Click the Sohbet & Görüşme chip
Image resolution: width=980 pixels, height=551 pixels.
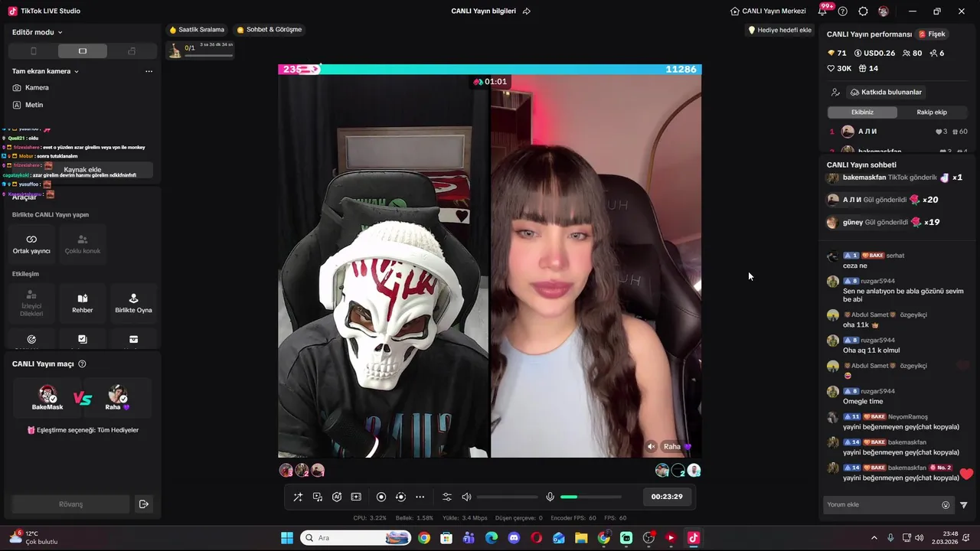269,30
